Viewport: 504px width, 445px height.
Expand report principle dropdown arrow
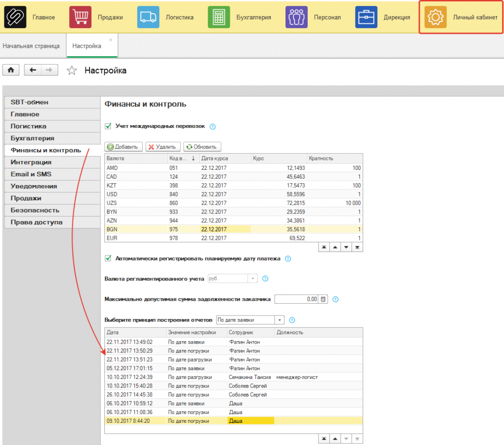(x=280, y=320)
